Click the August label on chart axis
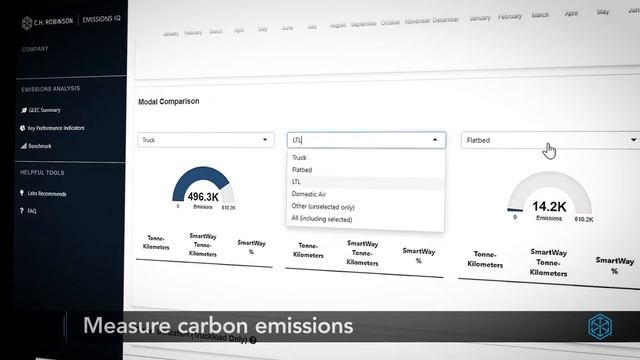The width and height of the screenshot is (640, 360). pyautogui.click(x=338, y=25)
